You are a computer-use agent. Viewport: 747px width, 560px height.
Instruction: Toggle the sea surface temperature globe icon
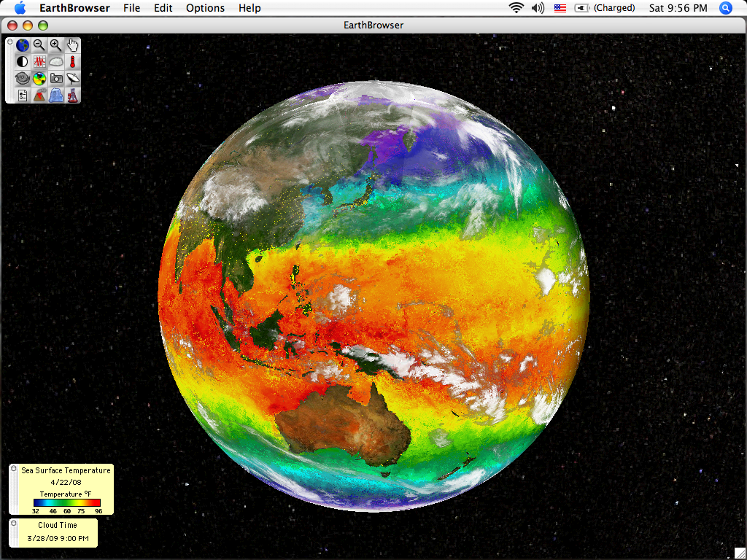coord(39,79)
